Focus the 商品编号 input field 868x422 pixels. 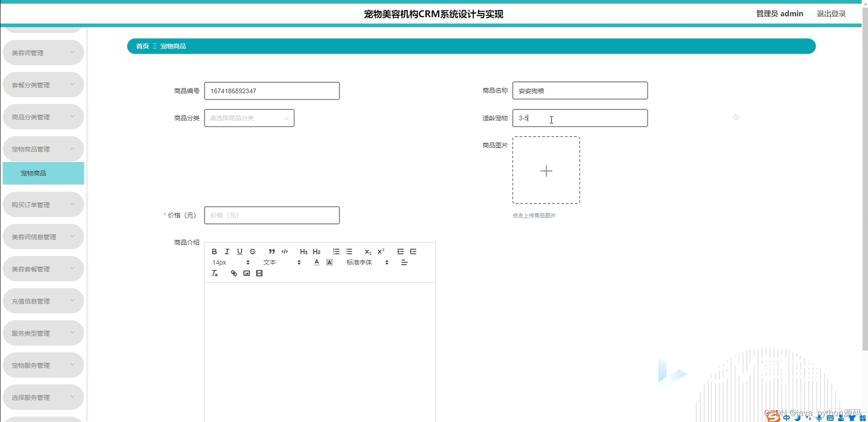pos(272,91)
